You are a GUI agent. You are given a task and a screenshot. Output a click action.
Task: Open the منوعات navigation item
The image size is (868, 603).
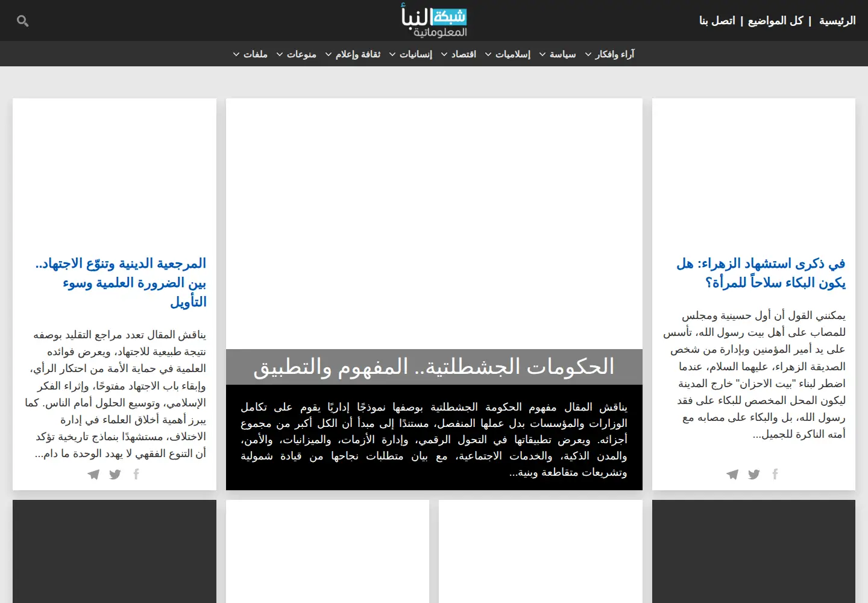click(x=296, y=54)
